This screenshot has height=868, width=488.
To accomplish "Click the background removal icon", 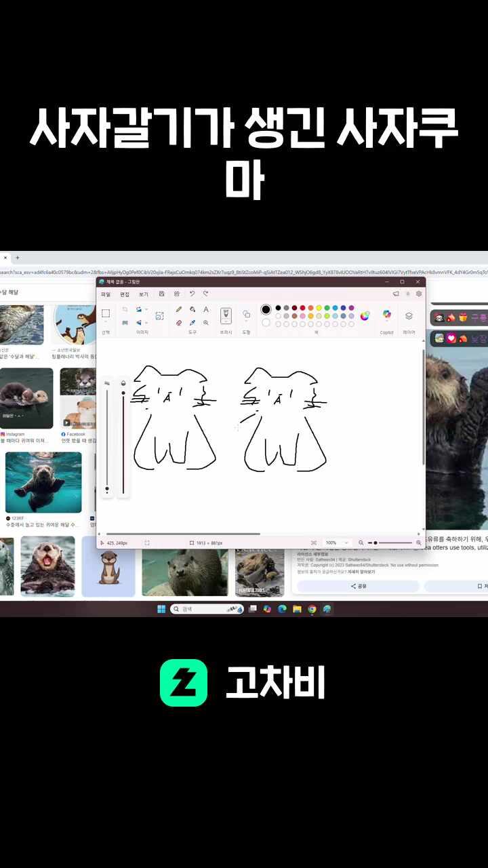I will [x=160, y=316].
